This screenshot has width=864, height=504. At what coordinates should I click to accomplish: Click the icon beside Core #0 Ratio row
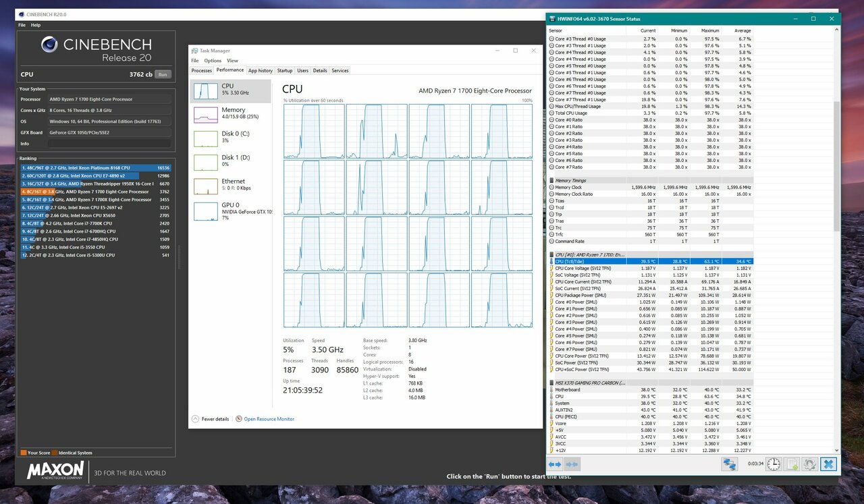tap(551, 119)
